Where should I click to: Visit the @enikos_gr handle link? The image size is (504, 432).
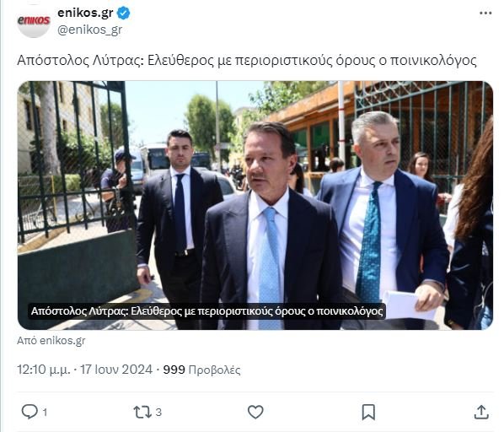tap(89, 30)
